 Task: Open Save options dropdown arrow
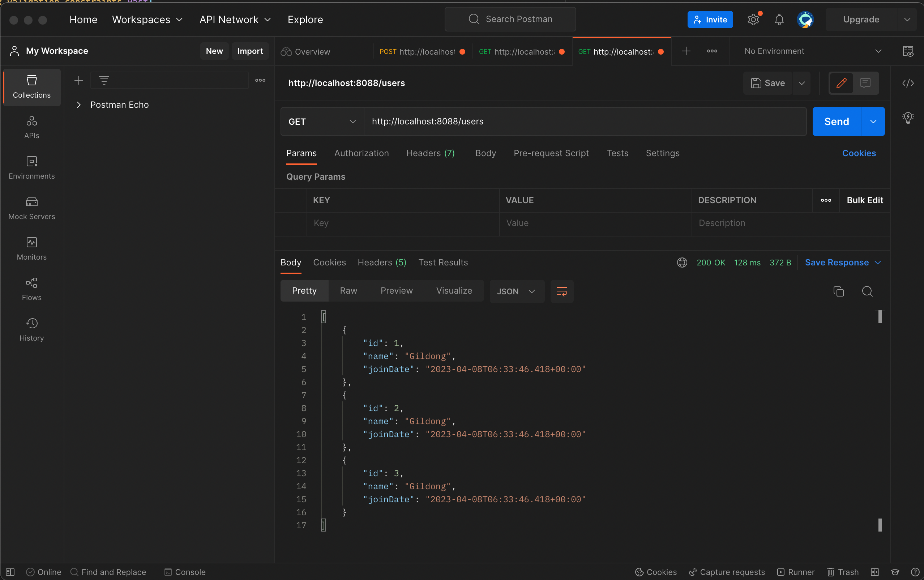coord(802,83)
